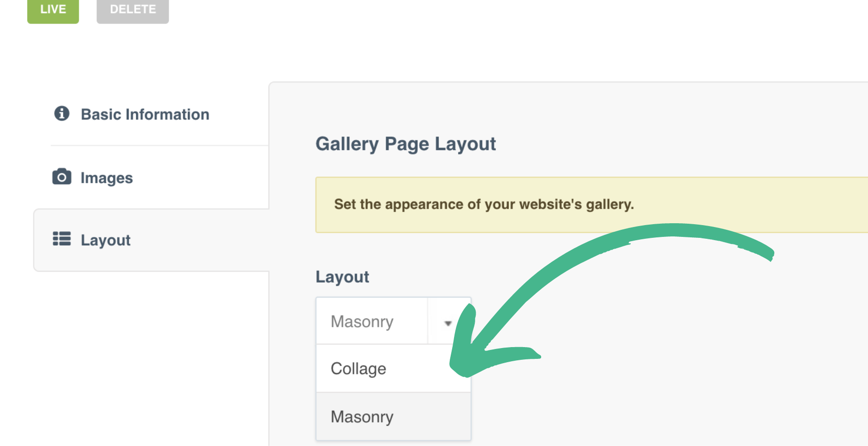The height and width of the screenshot is (446, 868).
Task: Select the Layout sidebar tab
Action: [x=105, y=240]
